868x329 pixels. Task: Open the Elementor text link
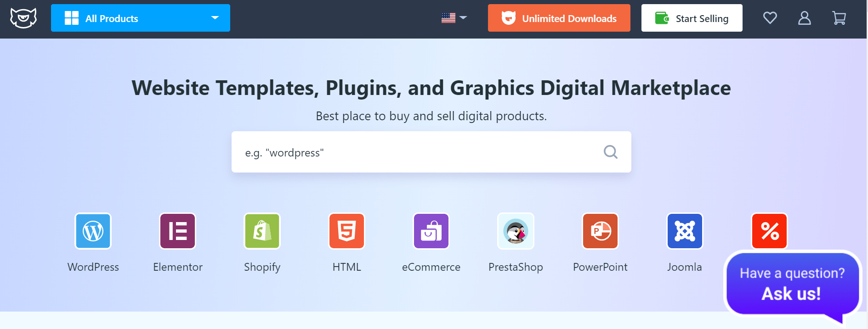coord(178,267)
